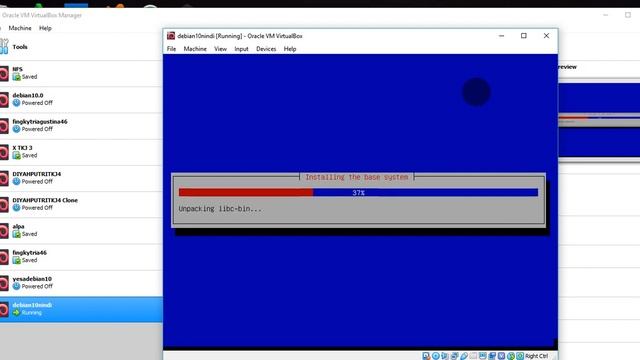Click the Oracle VM VirtualBox Manager title text
Viewport: 640px width, 360px height.
42,15
